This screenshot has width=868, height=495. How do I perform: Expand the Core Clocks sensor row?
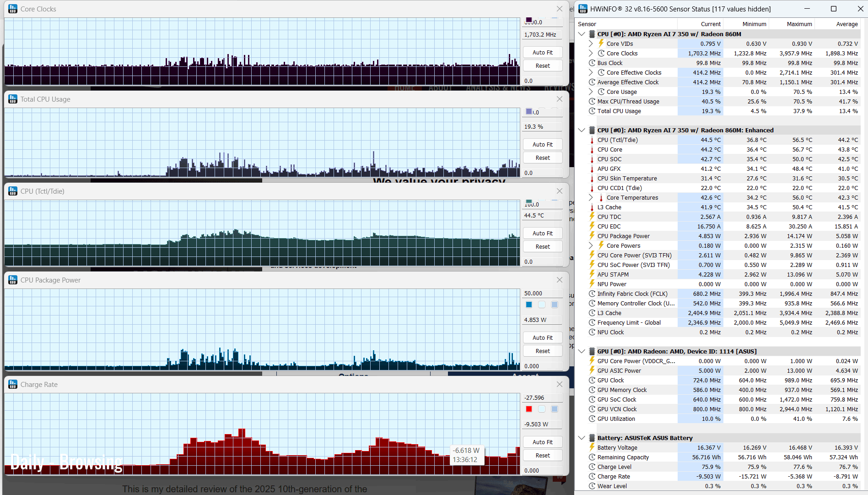coord(591,53)
